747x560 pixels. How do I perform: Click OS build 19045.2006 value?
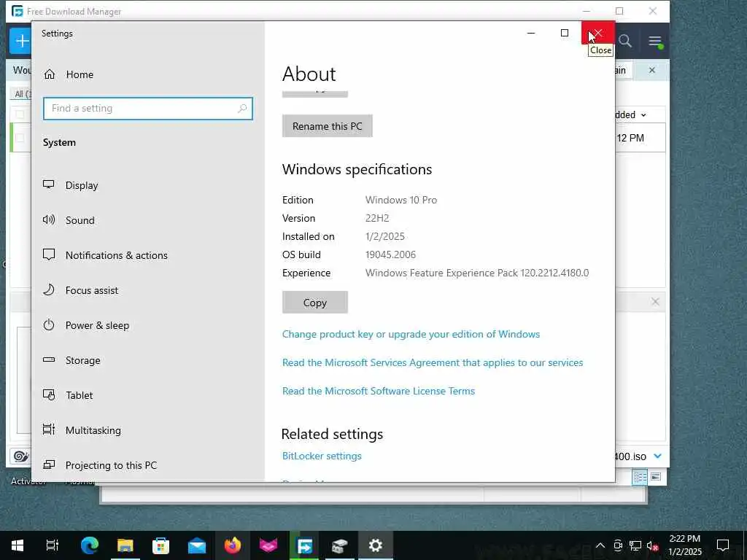[391, 254]
